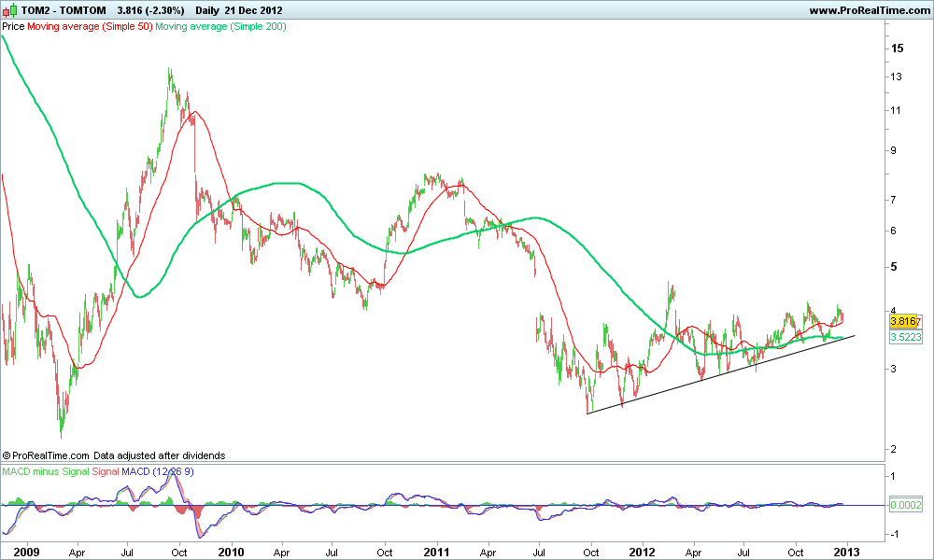Click the 6 price level on the price axis
This screenshot has width=934, height=560.
coord(893,231)
